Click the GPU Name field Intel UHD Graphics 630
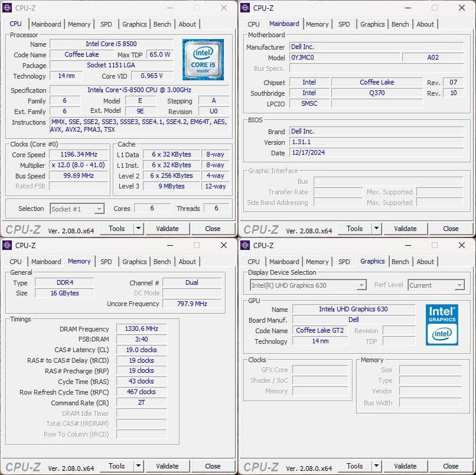 tap(354, 308)
